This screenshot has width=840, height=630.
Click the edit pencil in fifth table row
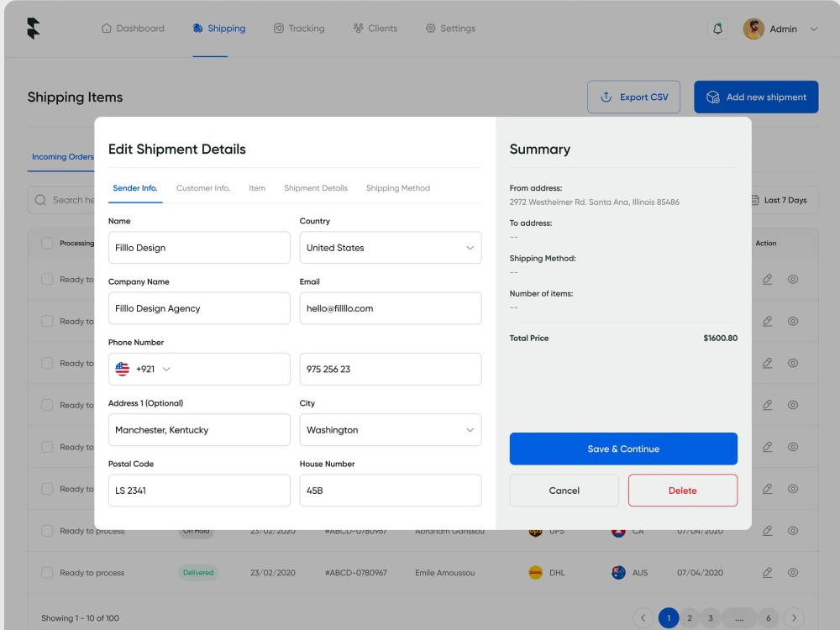point(767,447)
